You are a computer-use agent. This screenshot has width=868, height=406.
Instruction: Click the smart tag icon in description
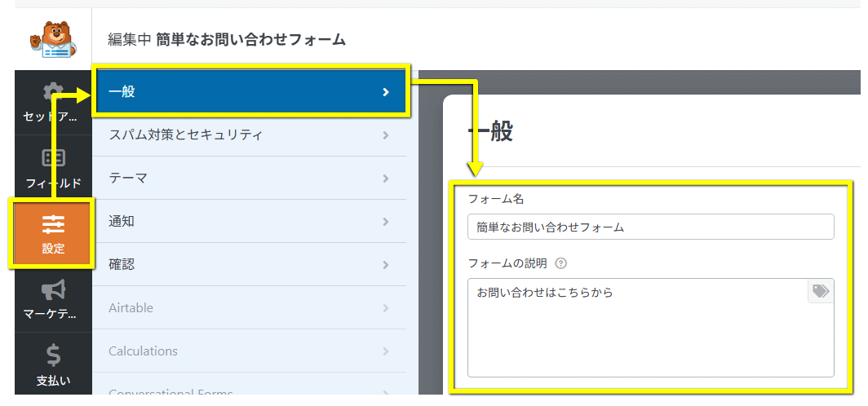(821, 292)
